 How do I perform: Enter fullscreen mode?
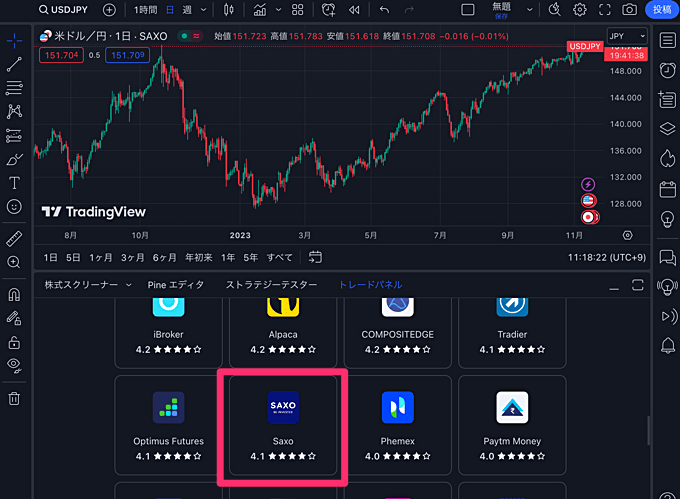tap(605, 10)
